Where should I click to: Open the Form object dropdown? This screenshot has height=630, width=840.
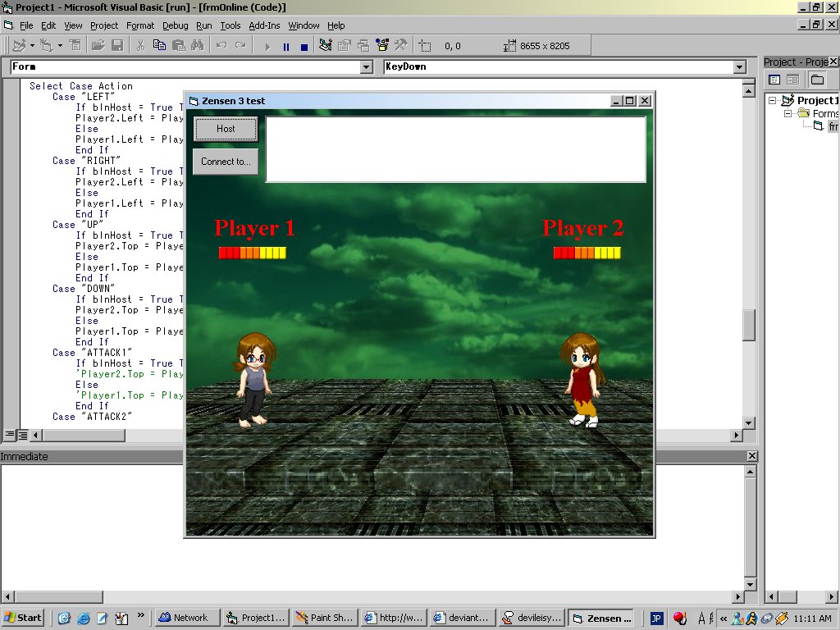(x=367, y=67)
